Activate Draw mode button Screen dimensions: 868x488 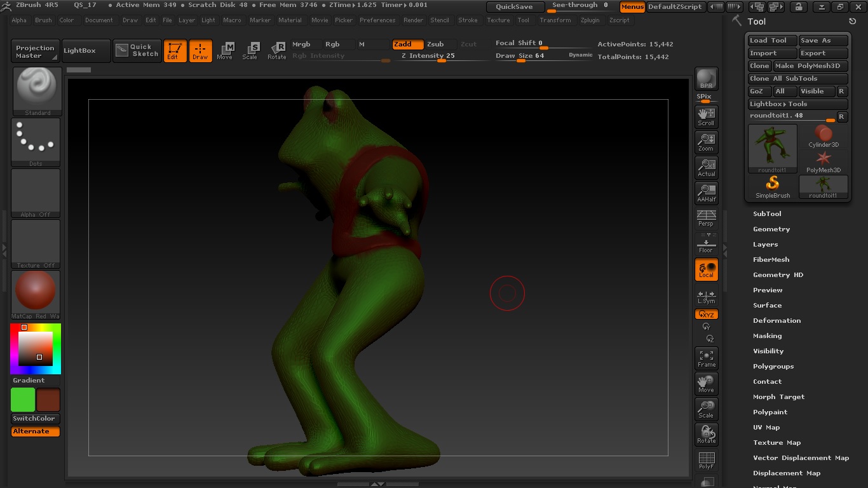pos(200,51)
